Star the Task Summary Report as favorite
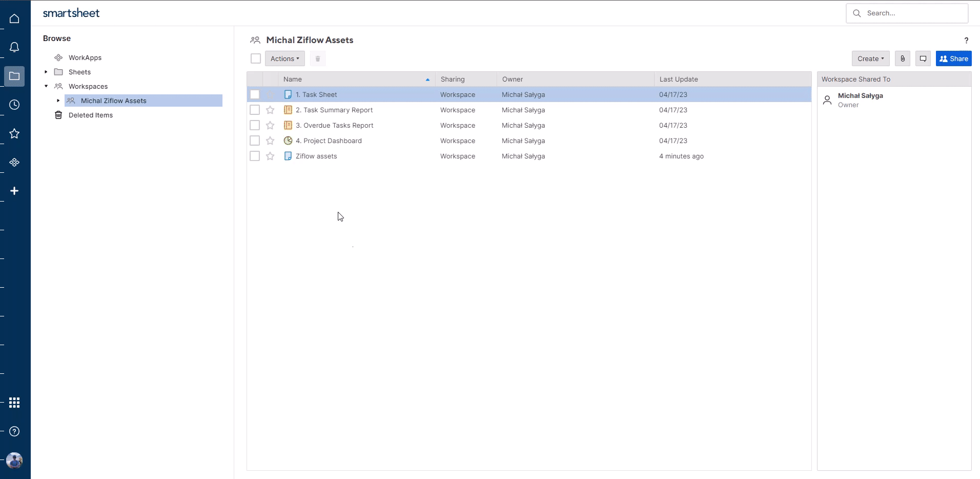The image size is (980, 479). pos(270,110)
